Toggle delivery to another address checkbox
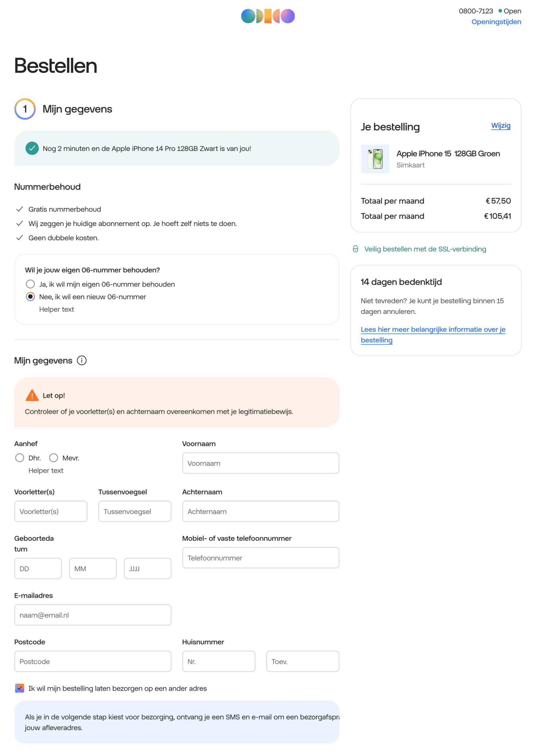 click(x=20, y=688)
